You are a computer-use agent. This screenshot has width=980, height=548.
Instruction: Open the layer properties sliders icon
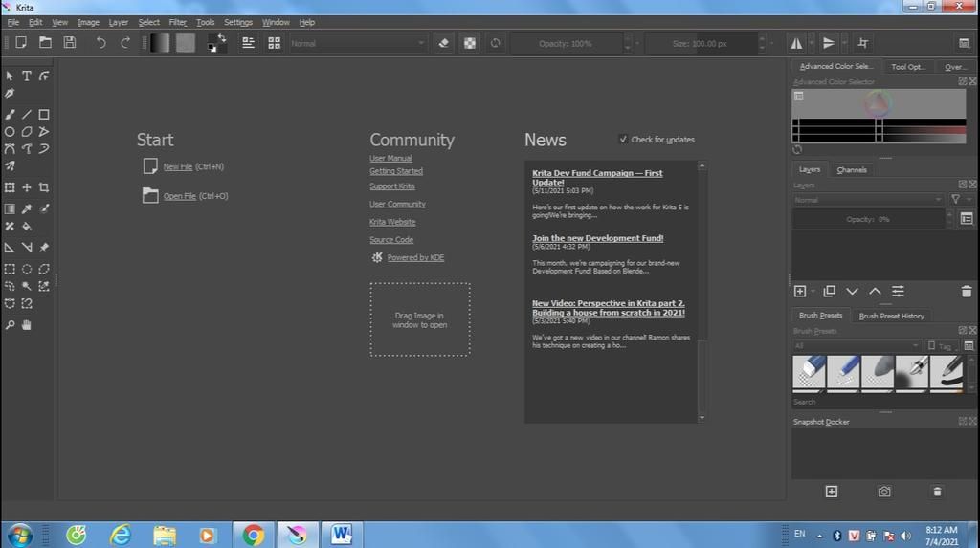coord(898,291)
